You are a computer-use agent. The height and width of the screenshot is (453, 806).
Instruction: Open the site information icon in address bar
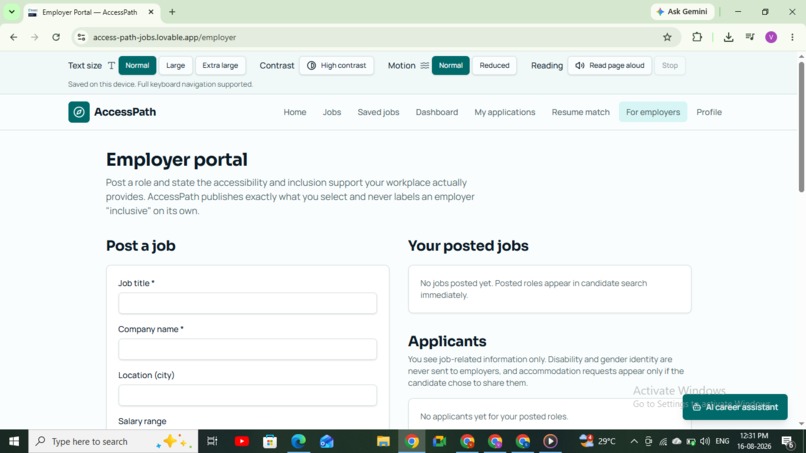tap(81, 37)
